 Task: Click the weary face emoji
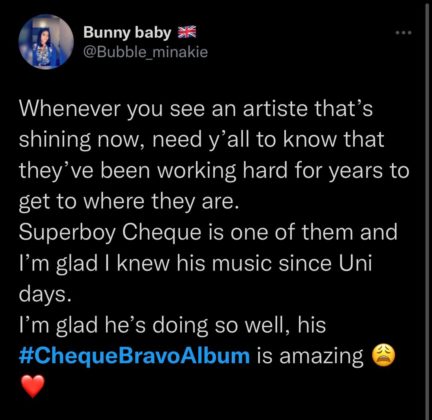[x=383, y=355]
